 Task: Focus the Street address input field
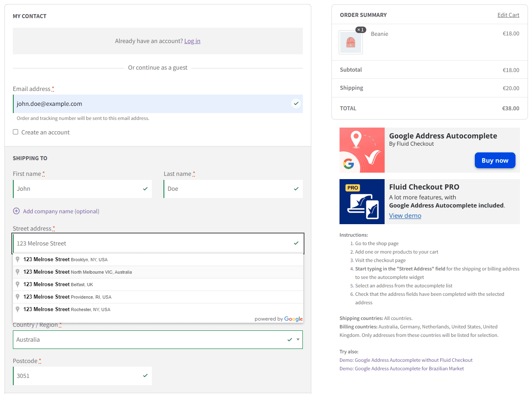pos(158,243)
